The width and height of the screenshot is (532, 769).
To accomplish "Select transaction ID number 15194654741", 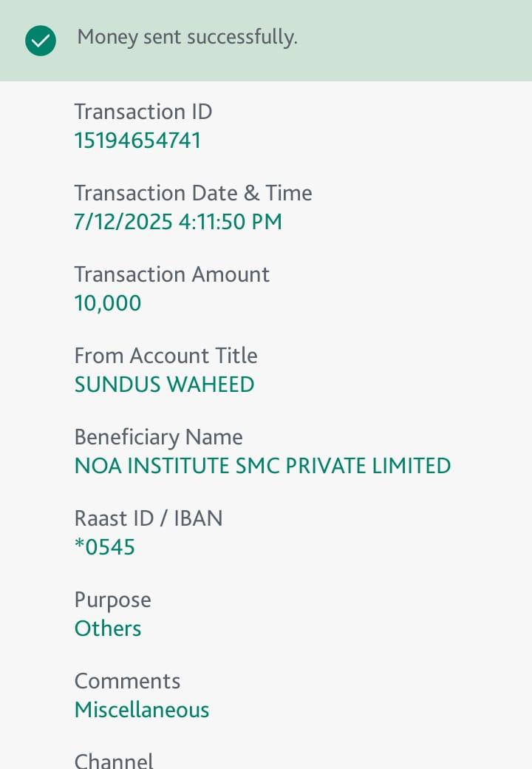I will tap(137, 140).
